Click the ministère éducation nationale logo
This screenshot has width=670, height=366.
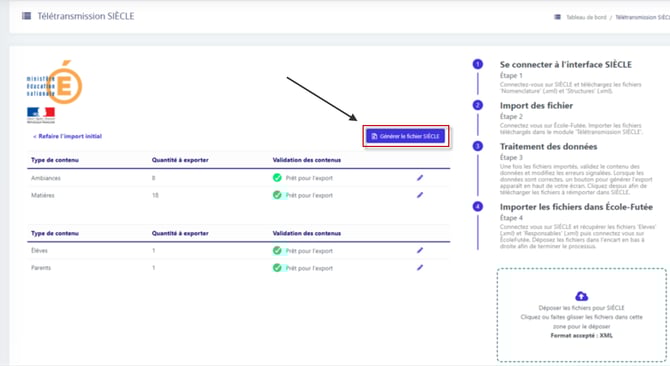pos(54,82)
